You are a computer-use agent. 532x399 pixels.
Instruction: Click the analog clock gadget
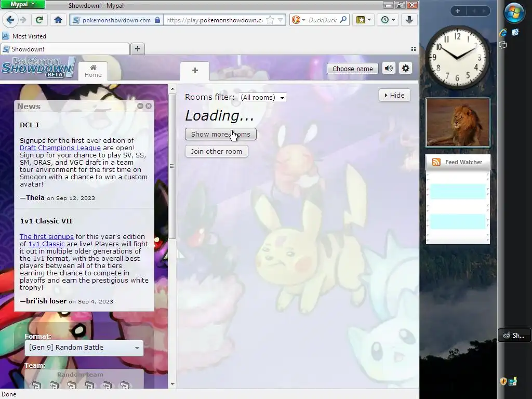(x=457, y=57)
